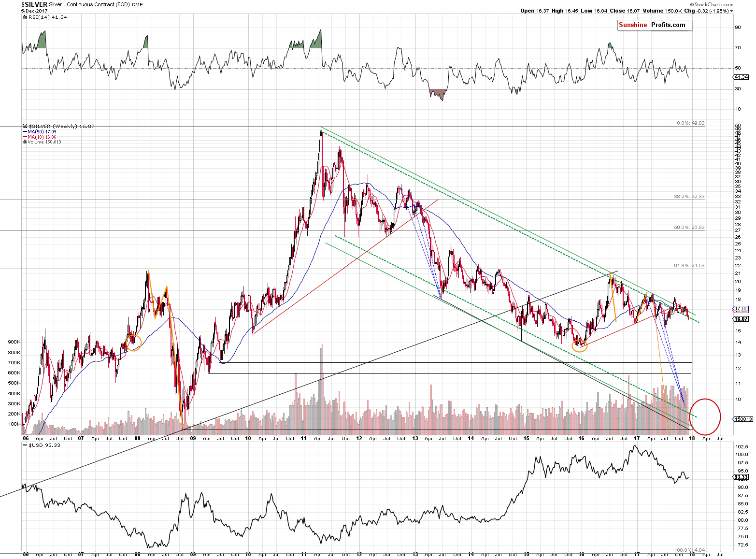Viewport: 756px width, 559px height.
Task: Click the '50.0%: 26.93' Fibonacci label
Action: (x=689, y=227)
